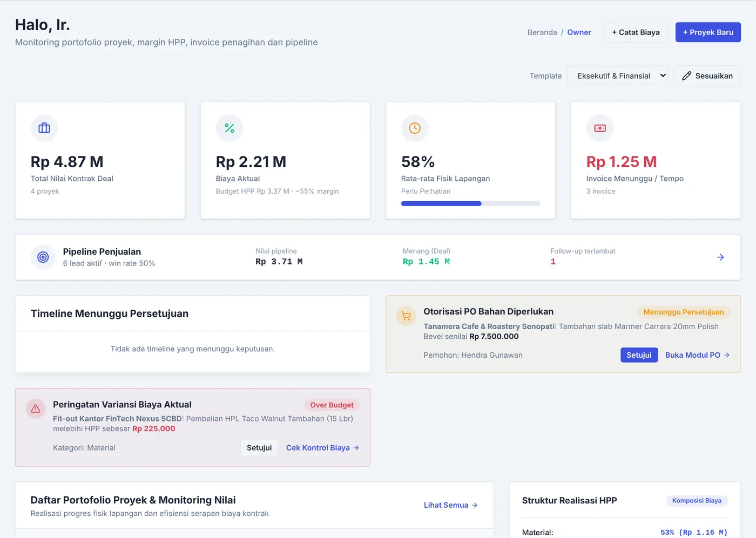
Task: Open Buka Modul PO link
Action: pos(697,355)
